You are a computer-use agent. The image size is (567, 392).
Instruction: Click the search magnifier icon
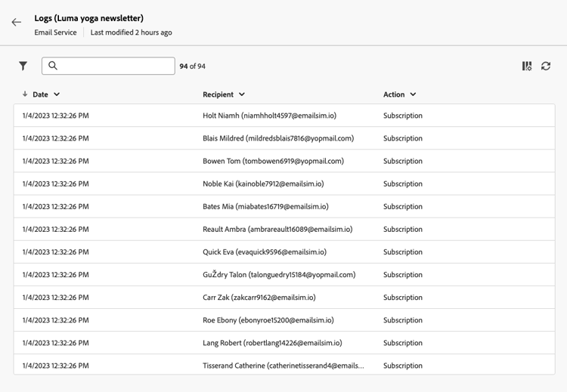(x=53, y=66)
